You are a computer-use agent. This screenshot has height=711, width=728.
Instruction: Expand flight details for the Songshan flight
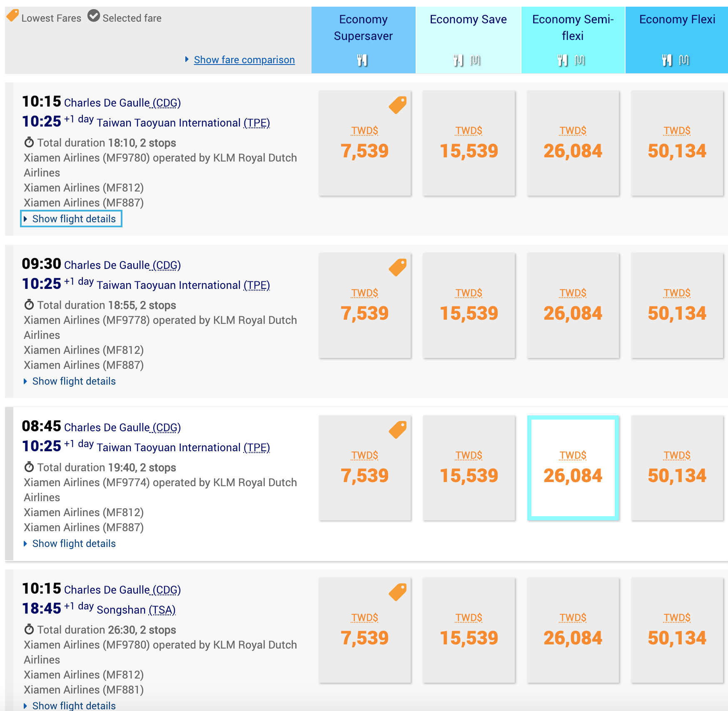tap(70, 706)
